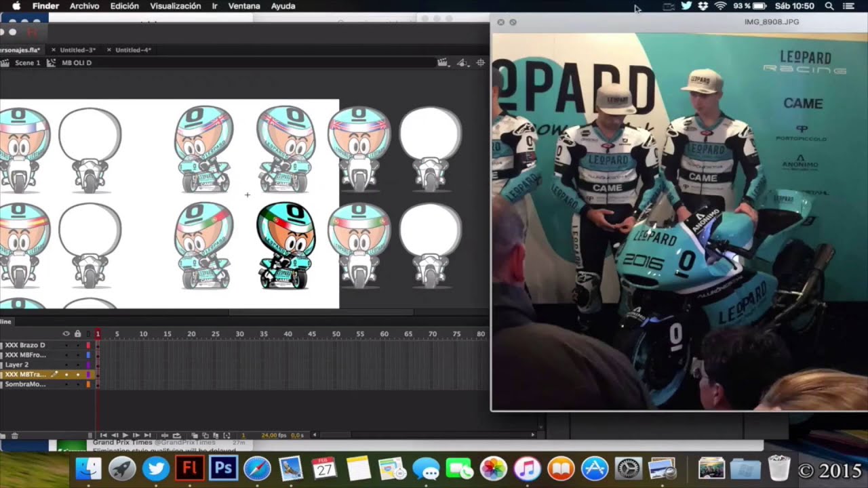The height and width of the screenshot is (488, 868).
Task: Delete layer with the trash icon
Action: pyautogui.click(x=15, y=436)
